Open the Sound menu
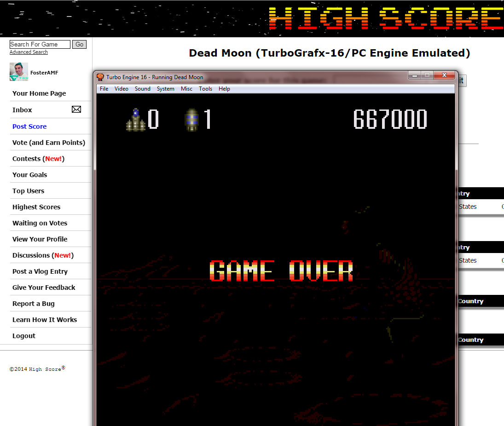This screenshot has height=426, width=504. [x=142, y=89]
